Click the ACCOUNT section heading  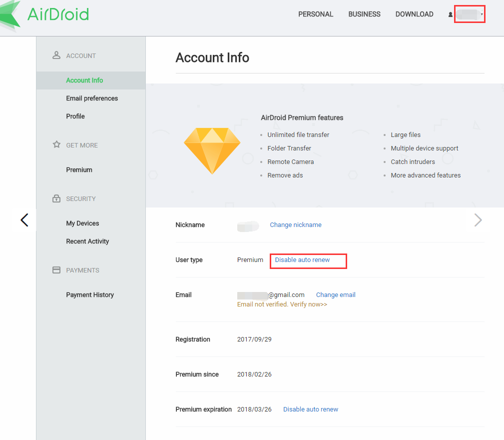[81, 55]
